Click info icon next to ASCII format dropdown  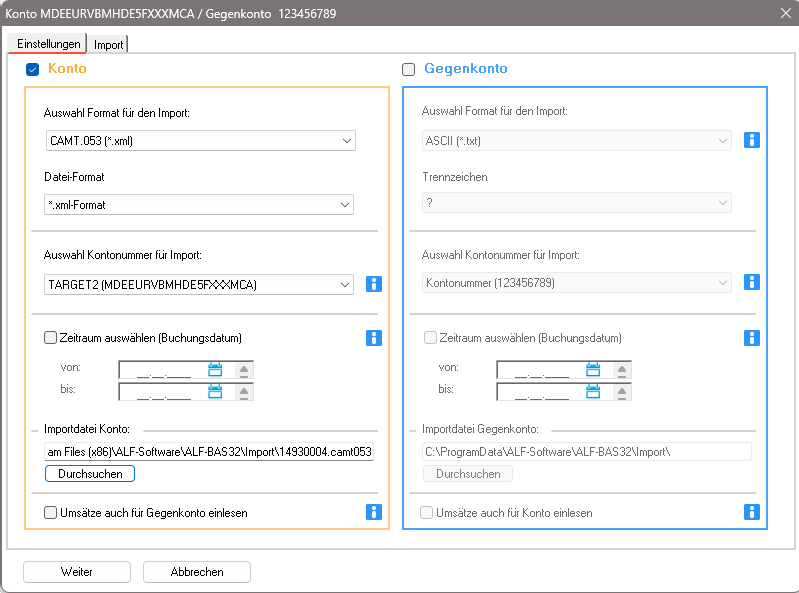click(x=752, y=140)
